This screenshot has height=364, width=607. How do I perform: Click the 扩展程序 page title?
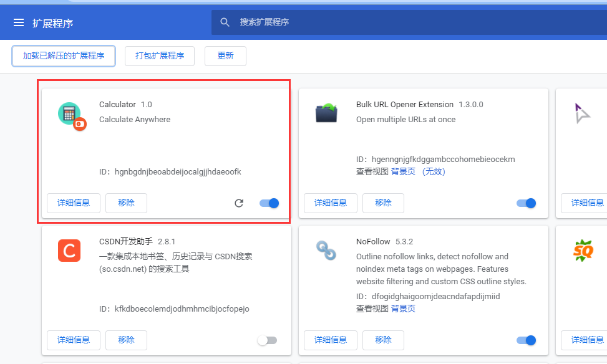(52, 23)
